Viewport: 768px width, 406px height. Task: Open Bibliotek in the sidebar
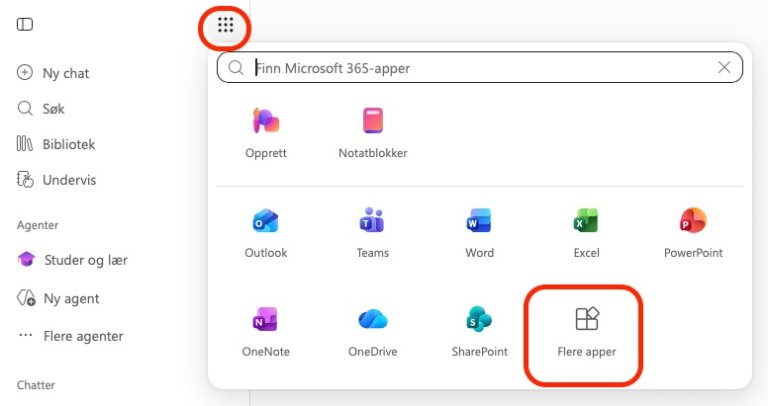coord(56,144)
